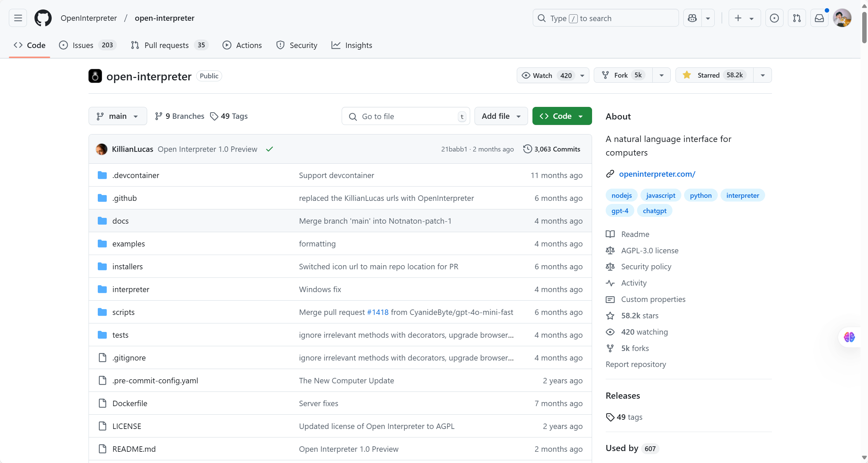The width and height of the screenshot is (868, 463).
Task: Click the python topic tag
Action: pyautogui.click(x=700, y=195)
